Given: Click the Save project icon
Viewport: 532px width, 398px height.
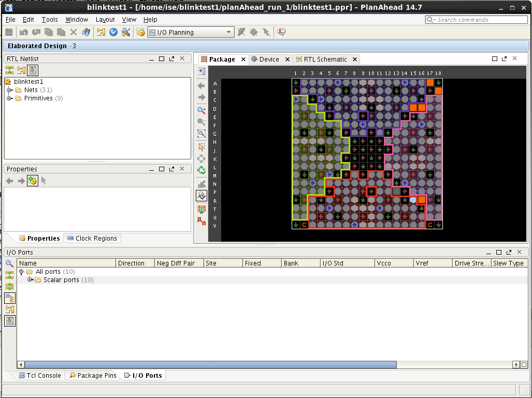Looking at the screenshot, I should pyautogui.click(x=9, y=32).
